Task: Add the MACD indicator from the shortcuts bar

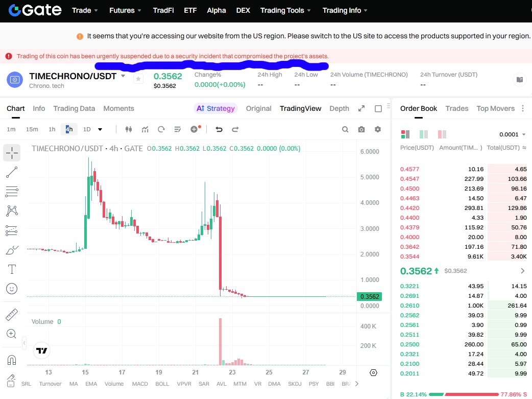Action: coord(139,384)
